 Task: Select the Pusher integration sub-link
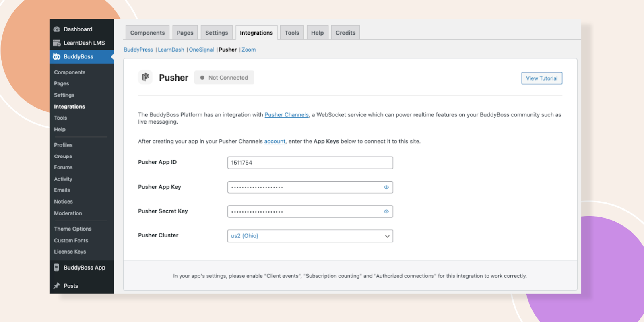228,50
